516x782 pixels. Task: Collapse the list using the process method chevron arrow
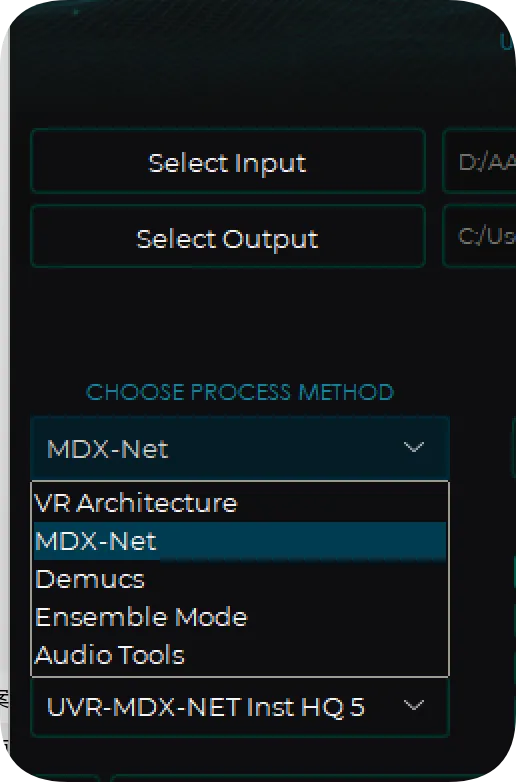[x=413, y=447]
